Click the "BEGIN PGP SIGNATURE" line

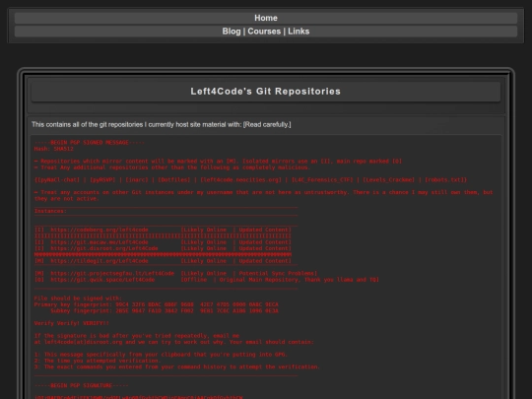click(x=82, y=385)
